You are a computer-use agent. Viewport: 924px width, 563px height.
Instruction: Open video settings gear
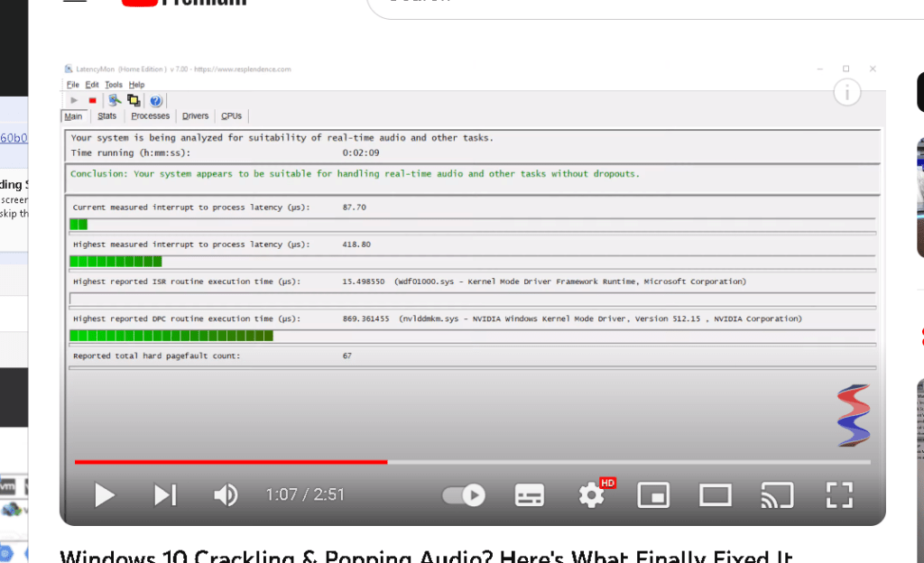coord(591,495)
